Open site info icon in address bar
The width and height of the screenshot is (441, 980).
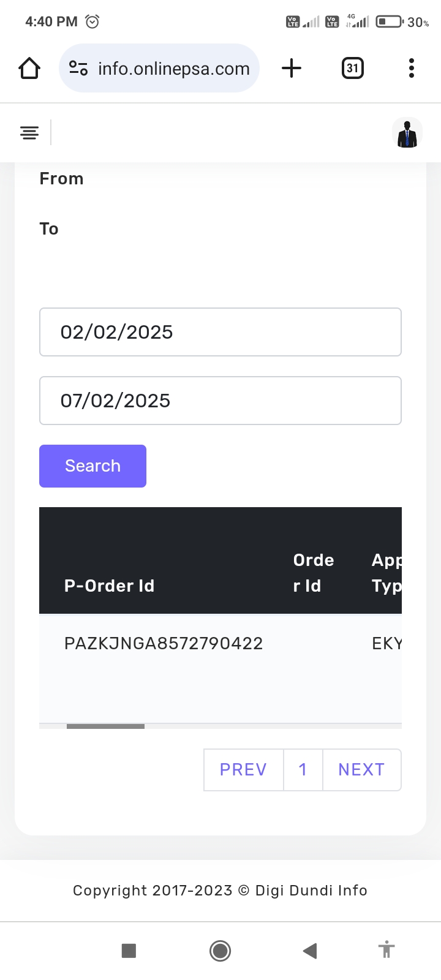(78, 68)
